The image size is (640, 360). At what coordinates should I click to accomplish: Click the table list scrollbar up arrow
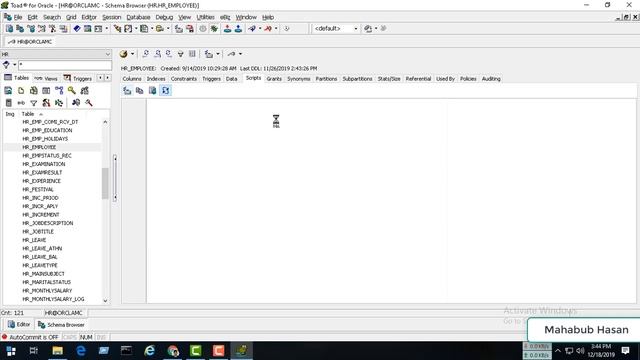click(105, 122)
